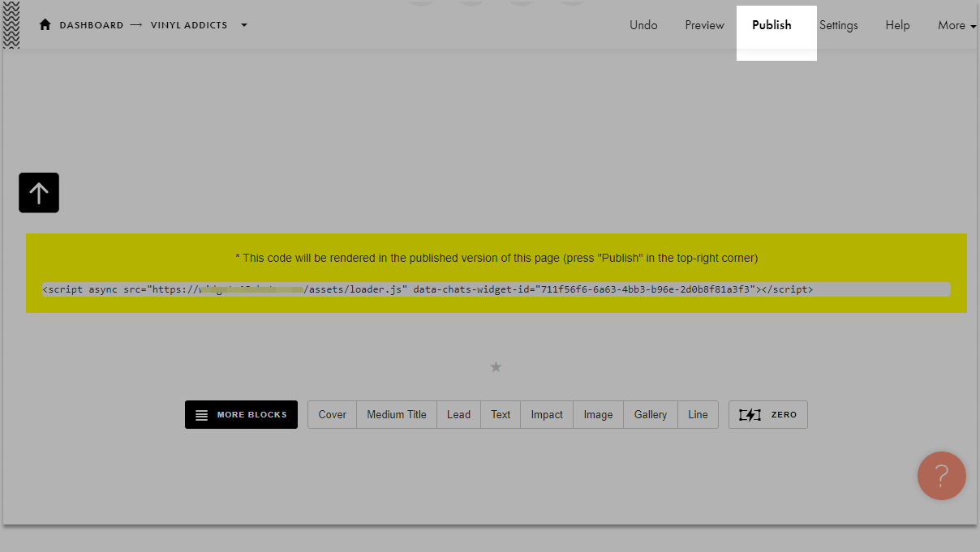Open Settings from the top menu

[x=838, y=25]
